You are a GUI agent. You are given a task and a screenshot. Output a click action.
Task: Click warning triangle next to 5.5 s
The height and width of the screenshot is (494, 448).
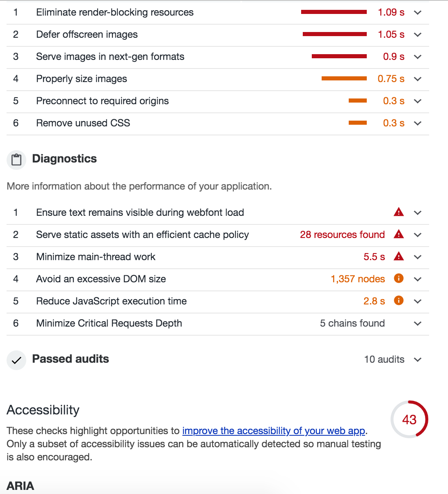click(x=398, y=256)
